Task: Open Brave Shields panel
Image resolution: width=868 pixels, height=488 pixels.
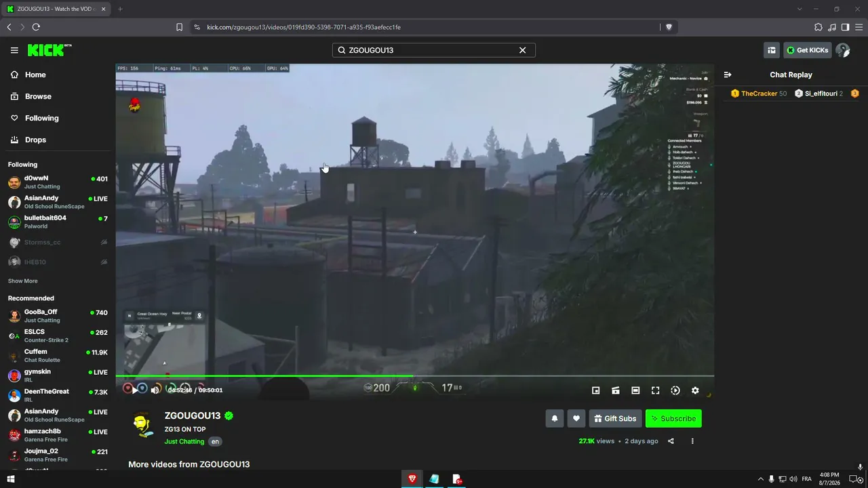Action: (669, 27)
